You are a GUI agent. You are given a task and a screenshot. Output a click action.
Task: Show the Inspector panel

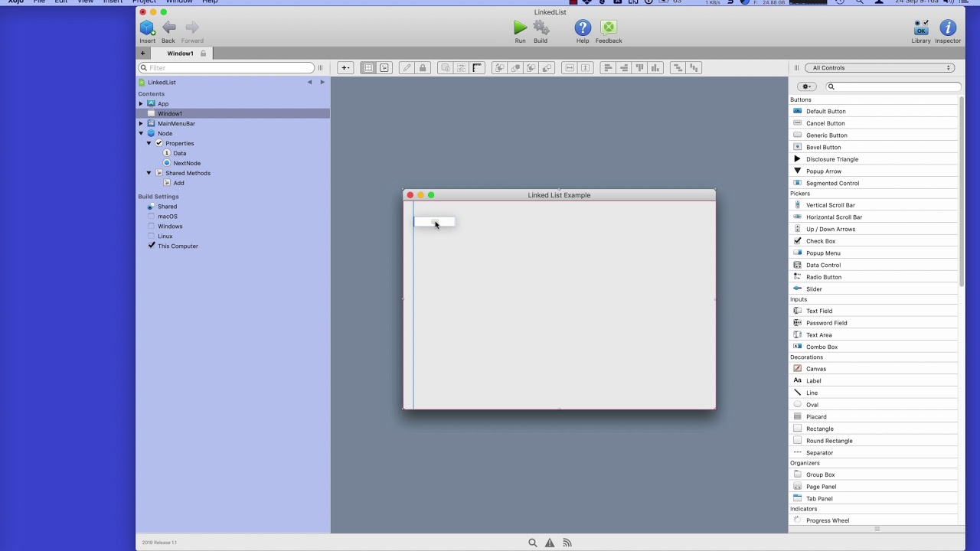(948, 28)
